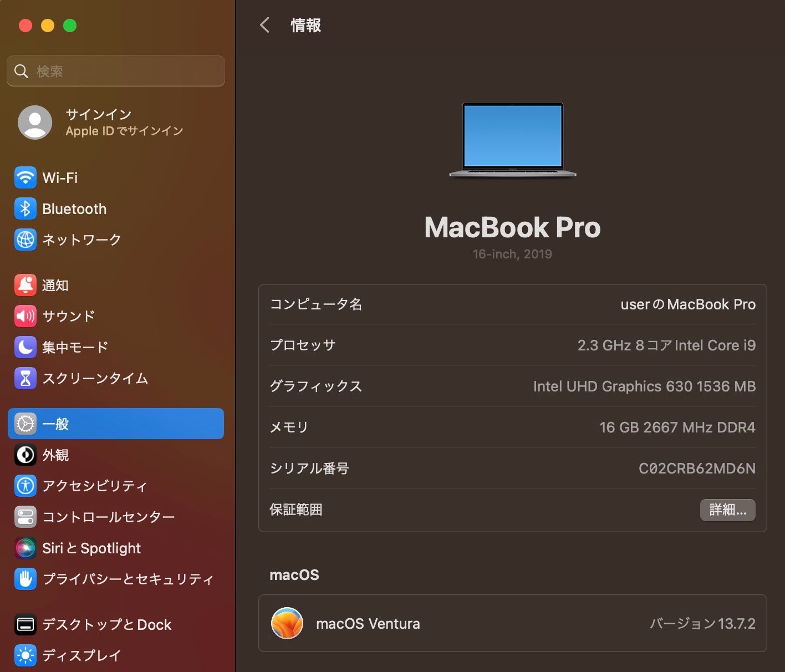Click the search magnifier icon
Viewport: 785px width, 672px height.
click(21, 71)
